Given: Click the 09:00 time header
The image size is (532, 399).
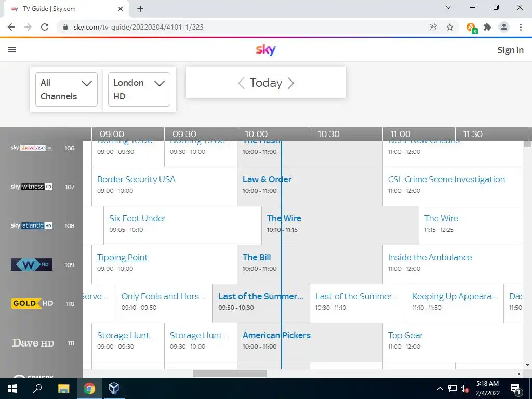Looking at the screenshot, I should (x=112, y=134).
